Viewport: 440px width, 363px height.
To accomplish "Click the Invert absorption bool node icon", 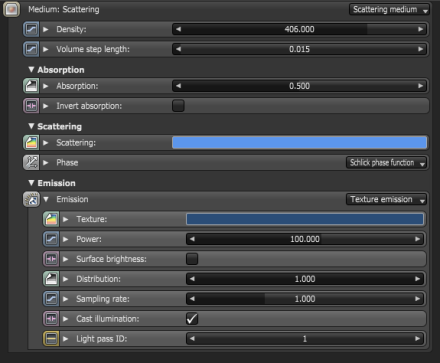I will click(x=31, y=106).
